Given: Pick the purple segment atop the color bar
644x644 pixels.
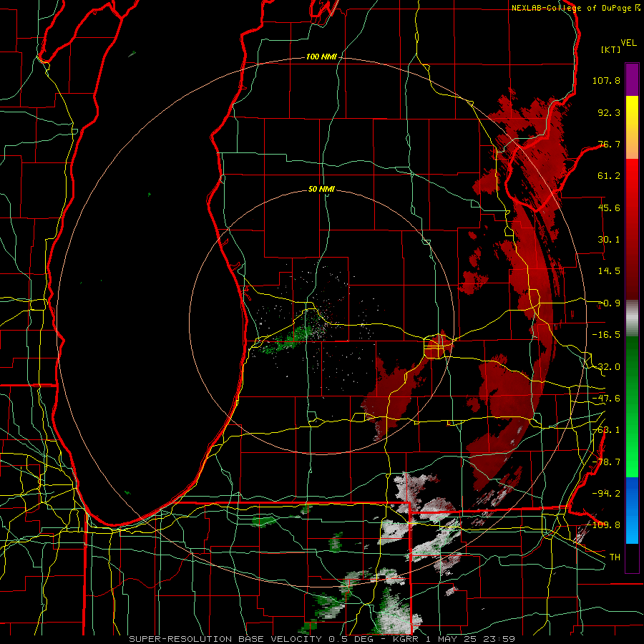Looking at the screenshot, I should click(x=632, y=79).
